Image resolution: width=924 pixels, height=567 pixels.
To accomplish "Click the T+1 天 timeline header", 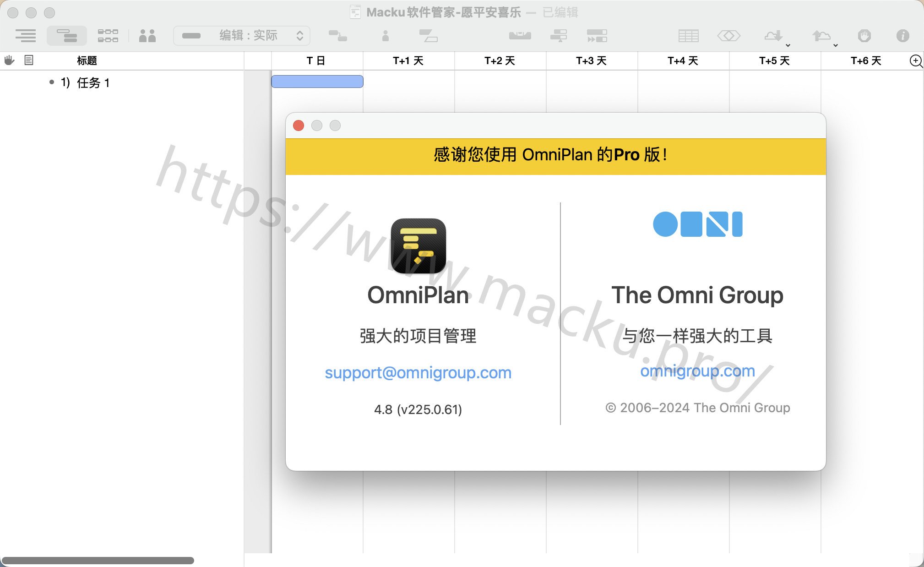I will pyautogui.click(x=408, y=60).
